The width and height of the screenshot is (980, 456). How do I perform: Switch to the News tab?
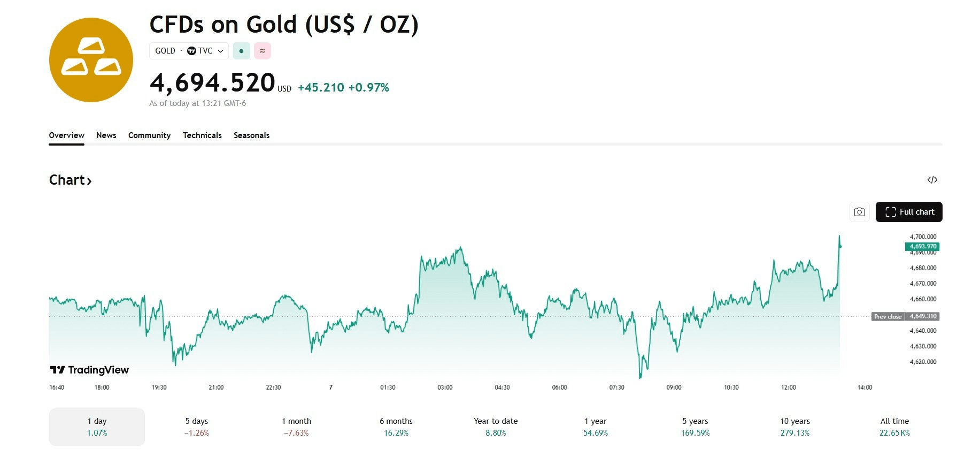click(x=106, y=135)
